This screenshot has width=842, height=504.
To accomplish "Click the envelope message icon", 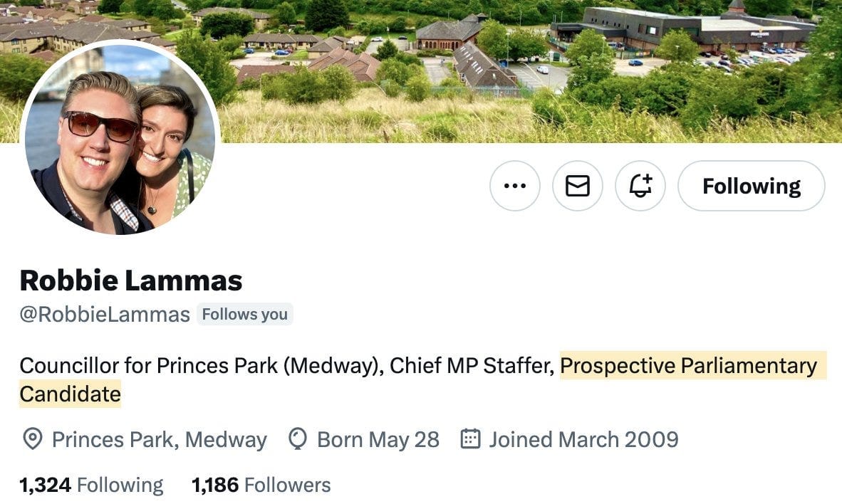I will (577, 186).
